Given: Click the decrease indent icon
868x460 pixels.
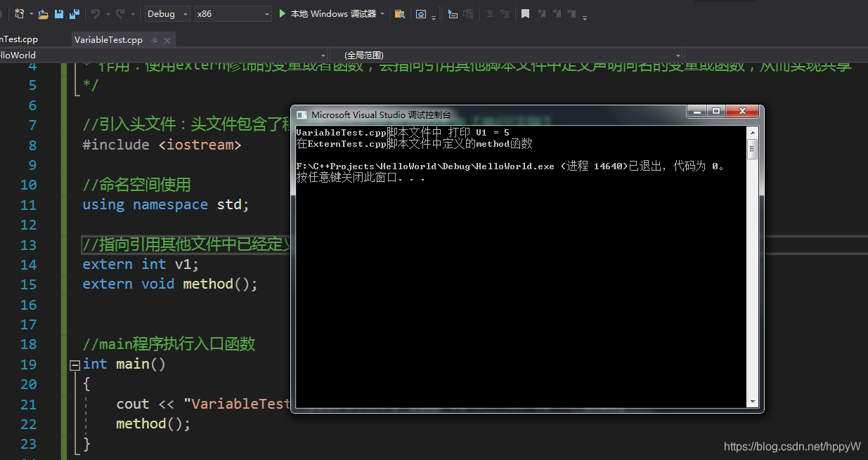Looking at the screenshot, I should [490, 13].
